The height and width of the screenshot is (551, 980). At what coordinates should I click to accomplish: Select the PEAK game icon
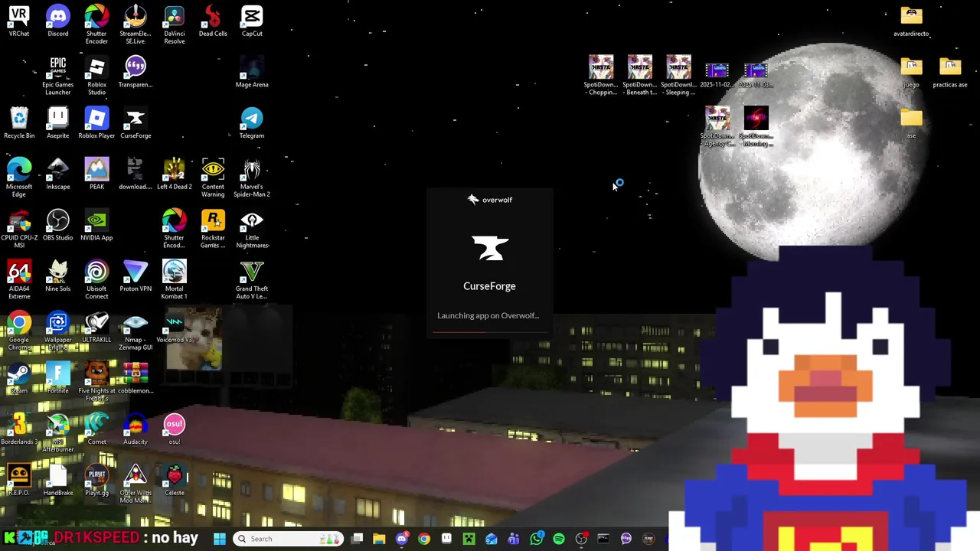coord(96,174)
